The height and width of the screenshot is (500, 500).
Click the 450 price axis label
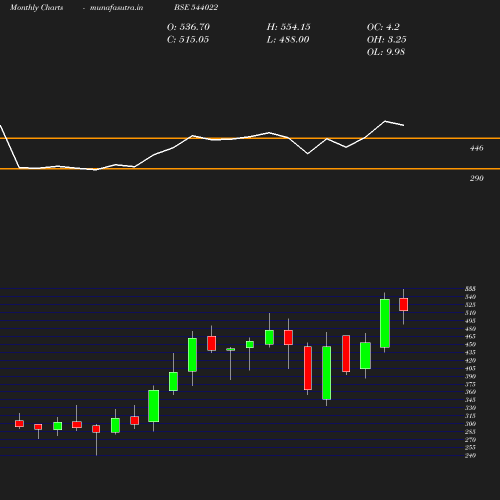(x=470, y=344)
